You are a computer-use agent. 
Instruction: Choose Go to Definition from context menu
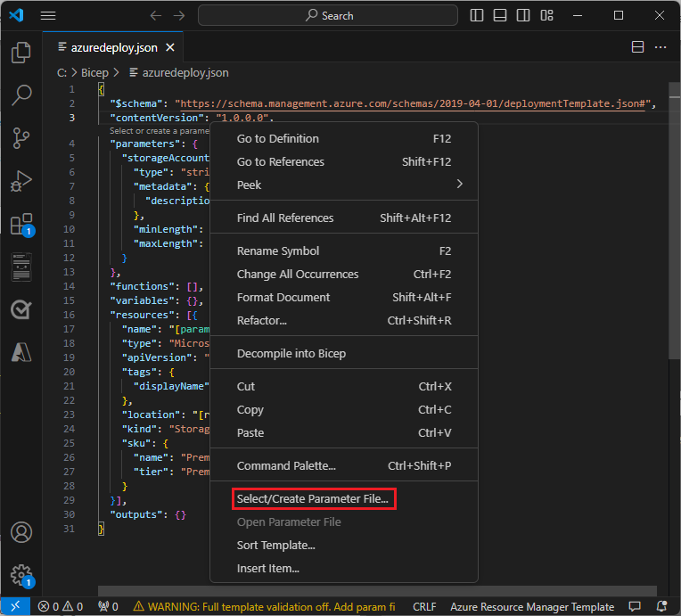coord(344,138)
